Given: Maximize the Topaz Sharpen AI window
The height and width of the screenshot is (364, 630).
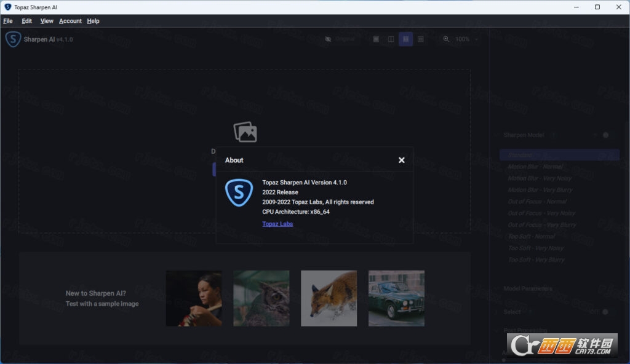Looking at the screenshot, I should pyautogui.click(x=597, y=7).
